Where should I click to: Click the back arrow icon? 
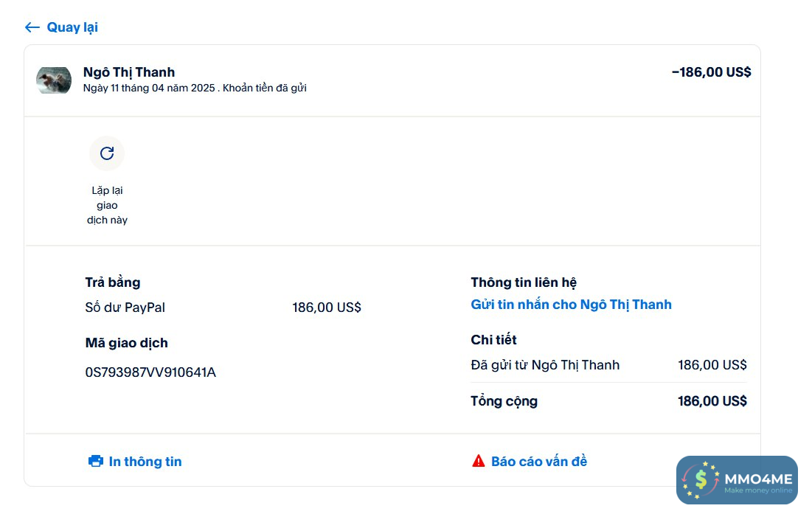click(32, 27)
